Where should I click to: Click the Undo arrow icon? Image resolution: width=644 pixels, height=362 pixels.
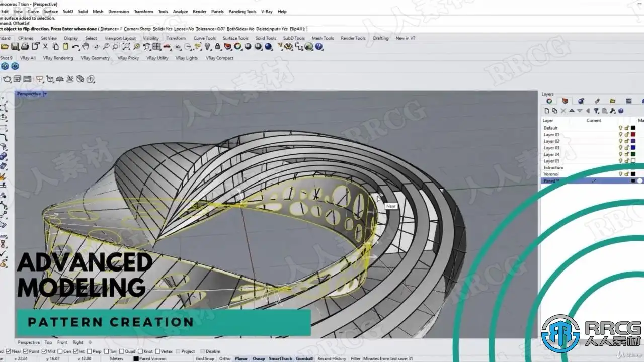pyautogui.click(x=75, y=46)
